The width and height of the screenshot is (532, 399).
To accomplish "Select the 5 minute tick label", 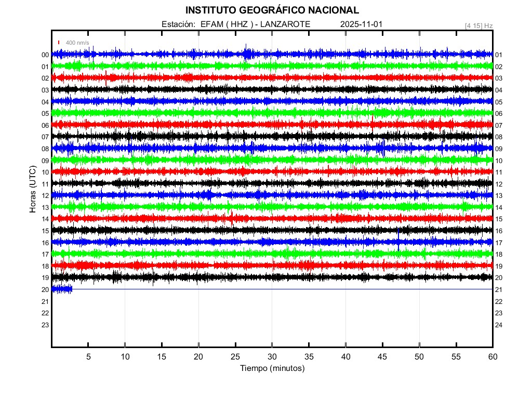I will [88, 357].
